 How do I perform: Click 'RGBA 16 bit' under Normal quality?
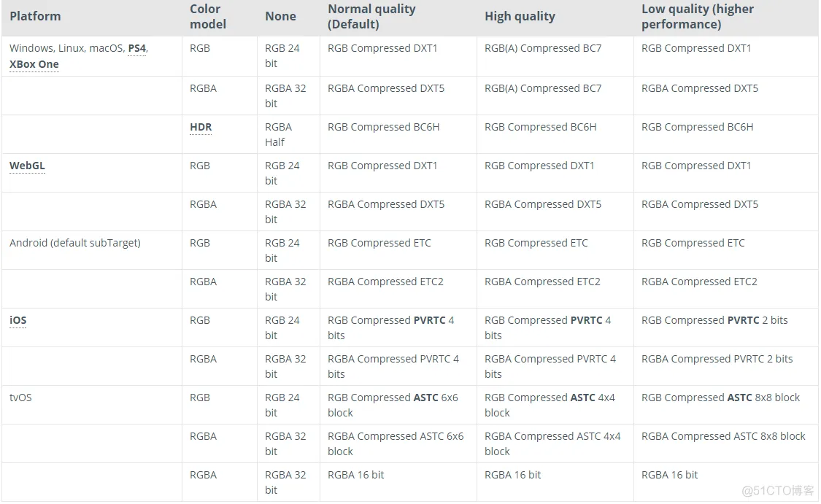(x=356, y=476)
